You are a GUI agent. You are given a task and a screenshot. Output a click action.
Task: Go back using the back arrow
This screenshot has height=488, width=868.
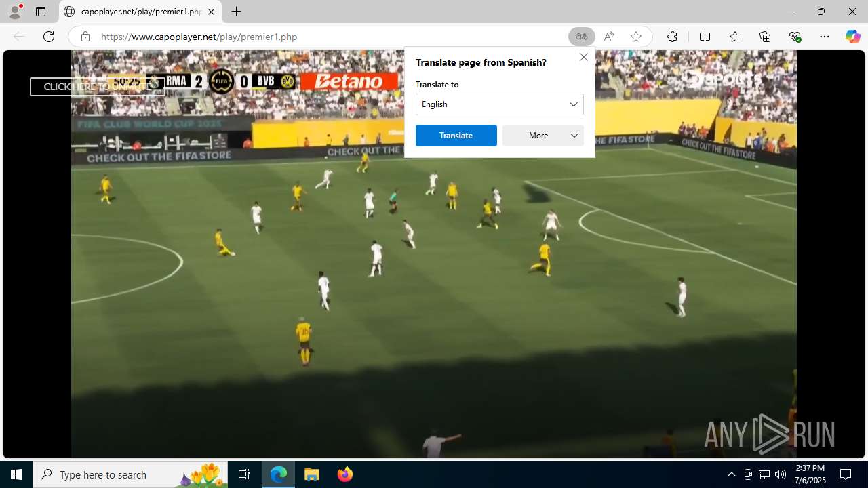click(x=19, y=37)
